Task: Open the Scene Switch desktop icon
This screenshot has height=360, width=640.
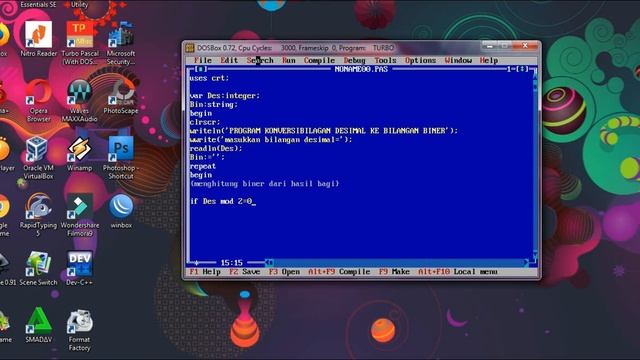Action: click(38, 268)
